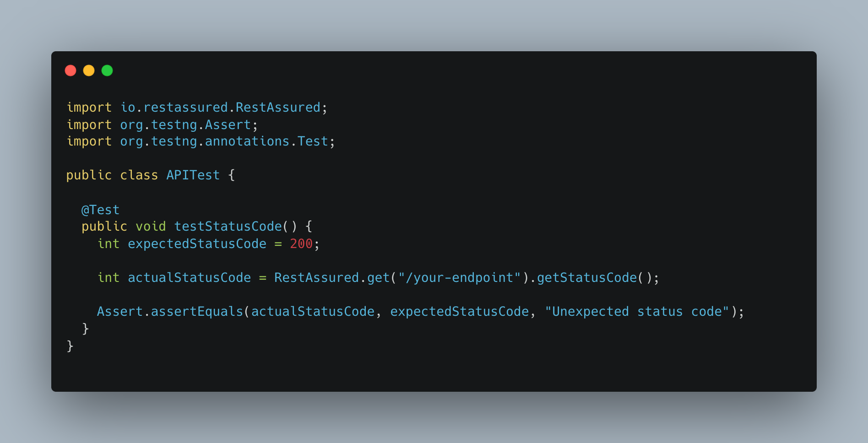The image size is (868, 443).
Task: Click the getStatusCode method call
Action: point(586,278)
